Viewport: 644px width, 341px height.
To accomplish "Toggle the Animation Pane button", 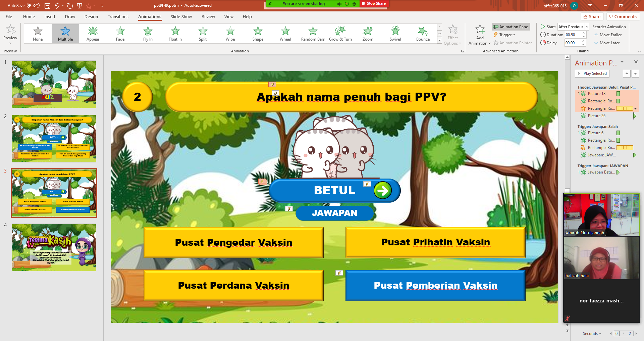I will tap(511, 27).
